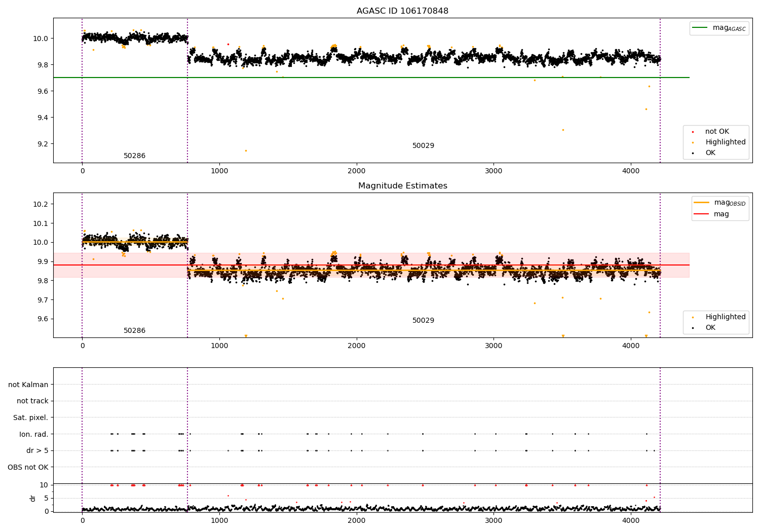Screen dimensions: 760x532
Task: Click the 2000 x-tick under the bottom plot
Action: tap(357, 521)
